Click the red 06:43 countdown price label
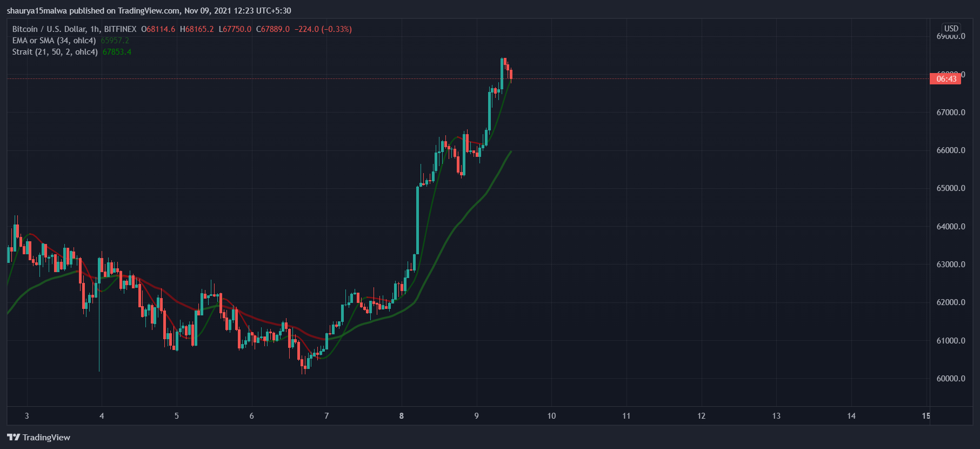This screenshot has height=449, width=980. point(945,79)
